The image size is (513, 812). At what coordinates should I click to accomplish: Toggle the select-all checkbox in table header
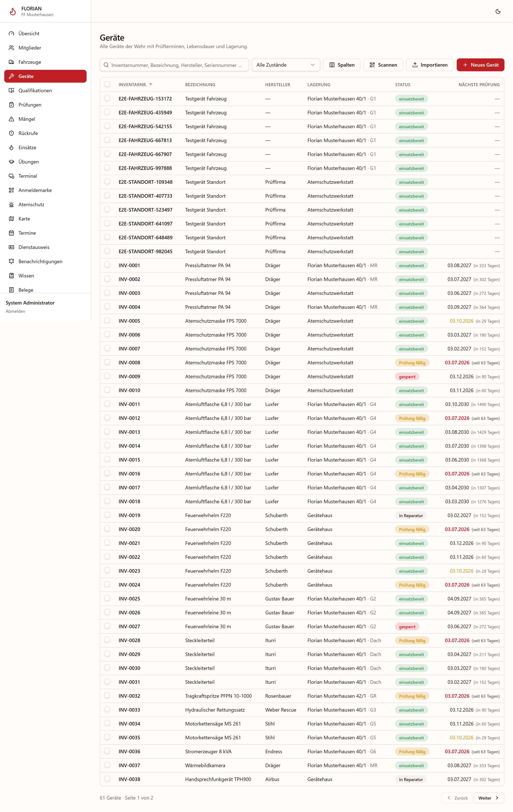click(x=107, y=84)
